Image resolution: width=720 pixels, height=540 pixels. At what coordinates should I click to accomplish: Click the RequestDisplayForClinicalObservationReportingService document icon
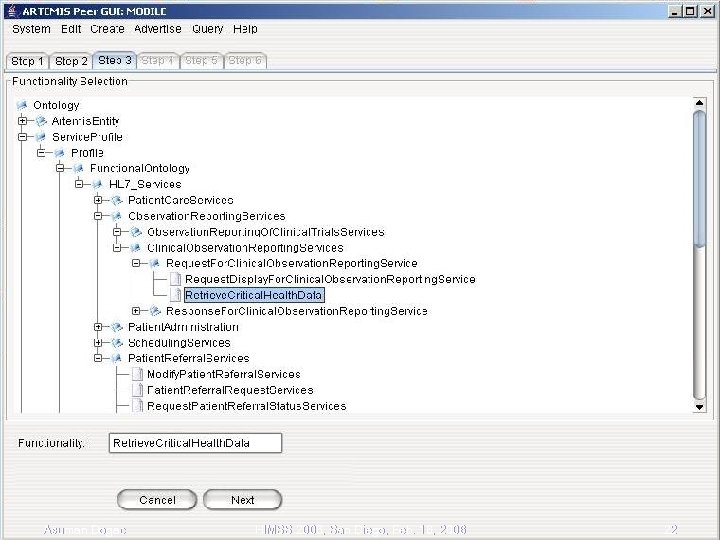[x=175, y=279]
